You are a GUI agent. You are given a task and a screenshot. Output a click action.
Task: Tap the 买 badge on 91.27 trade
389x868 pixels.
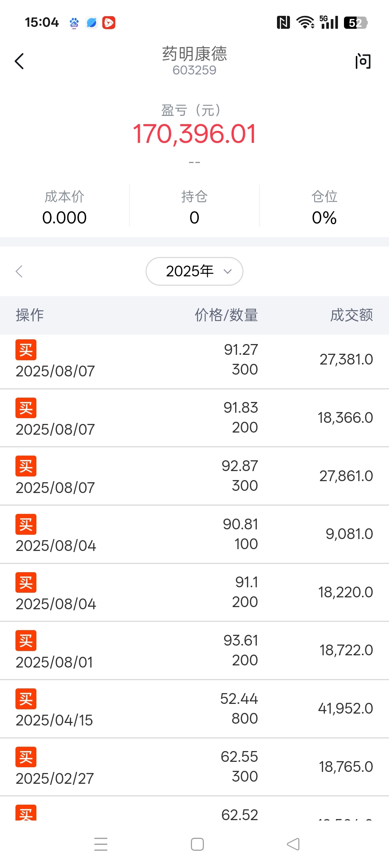(x=26, y=350)
